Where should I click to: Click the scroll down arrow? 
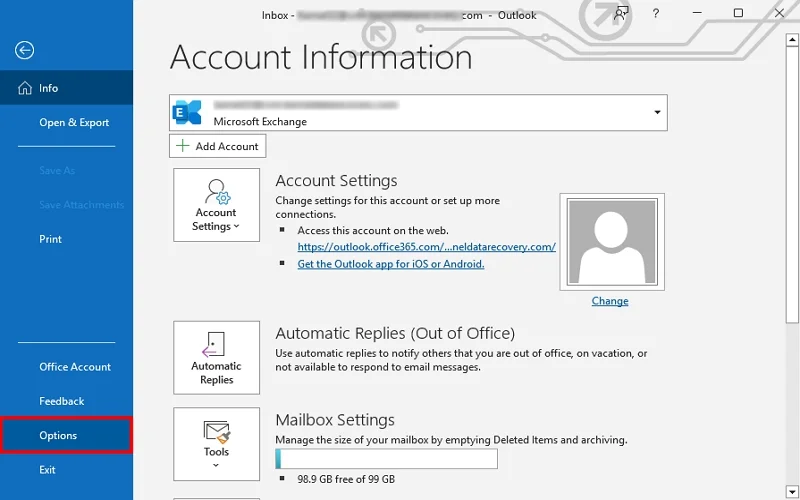792,492
